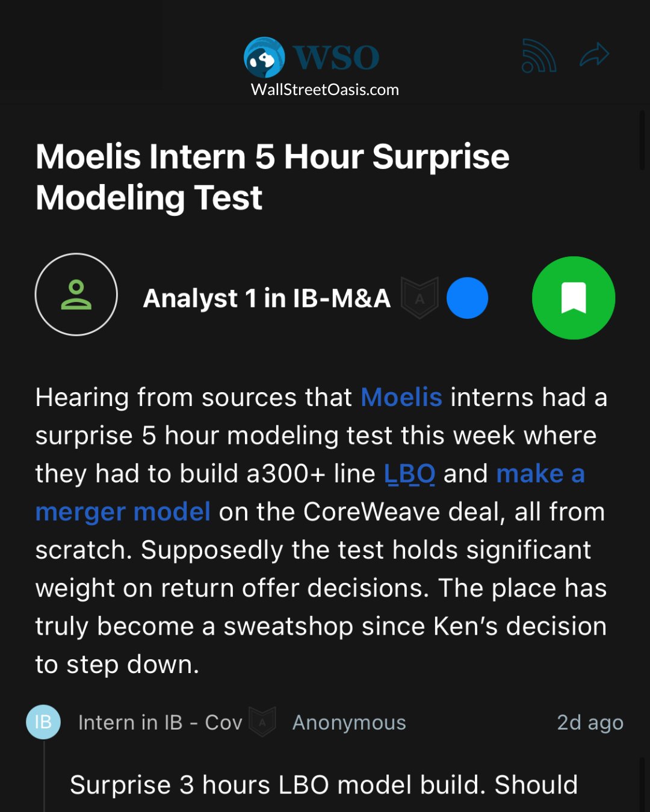The height and width of the screenshot is (812, 650).
Task: Click the Anonymous commenter name
Action: point(349,722)
